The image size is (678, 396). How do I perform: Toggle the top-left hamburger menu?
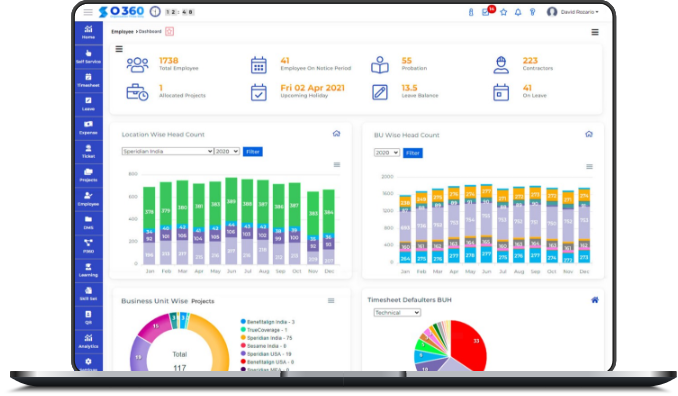tap(88, 12)
